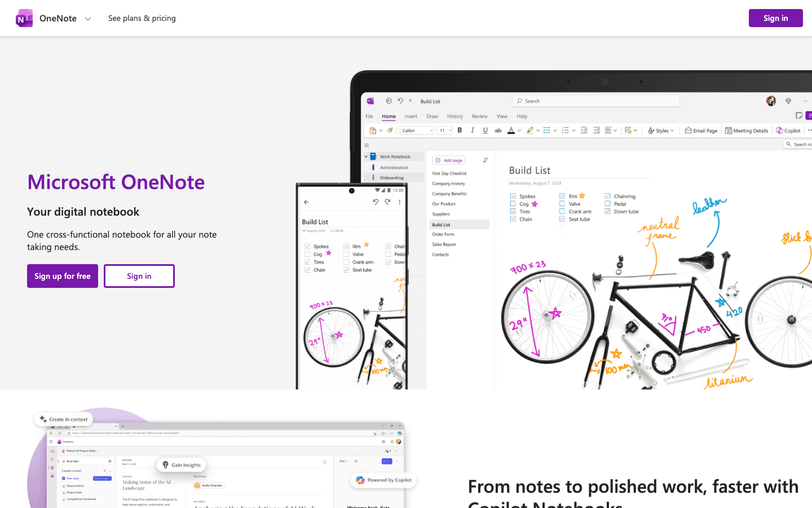Click the Sign up for free button
The width and height of the screenshot is (812, 508).
tap(63, 276)
